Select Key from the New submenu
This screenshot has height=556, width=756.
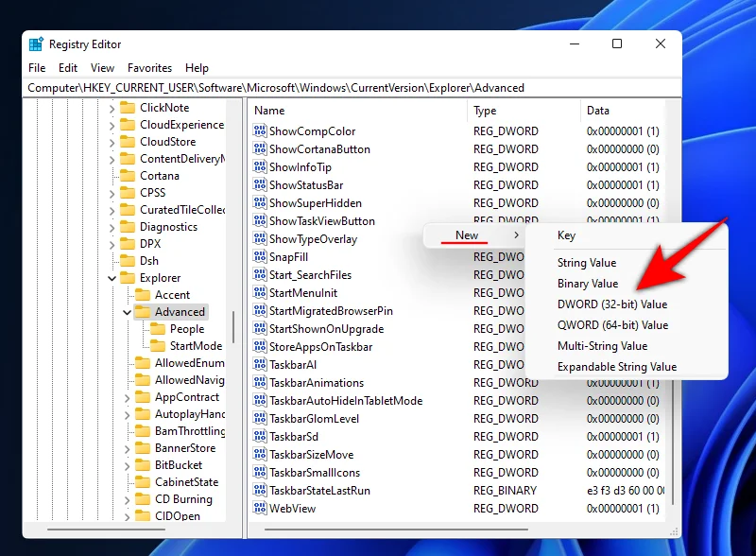pyautogui.click(x=565, y=235)
